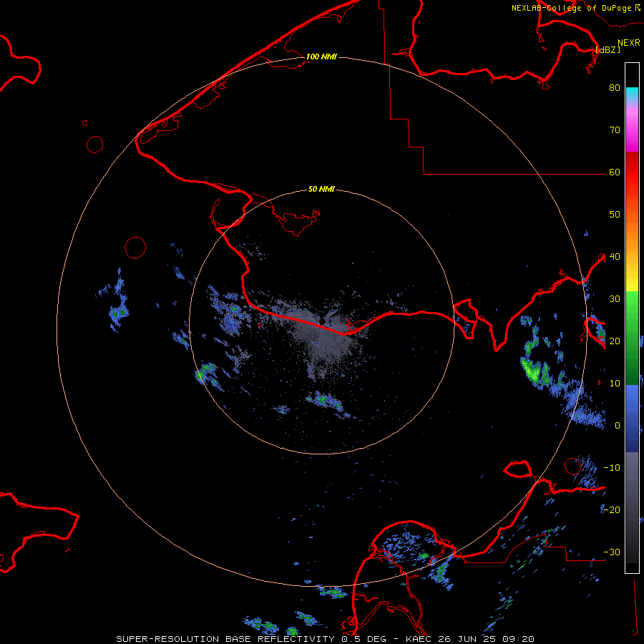Pick the cyan band atop the color bar

632,94
